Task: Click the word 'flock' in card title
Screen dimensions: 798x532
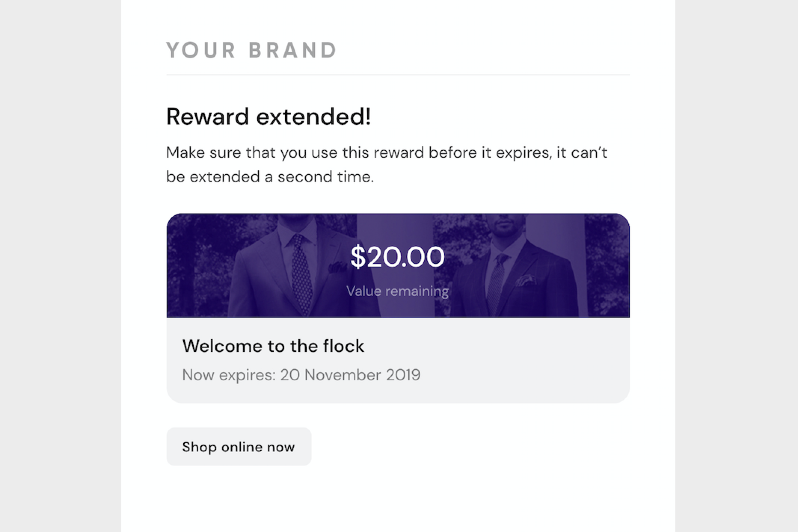Action: pyautogui.click(x=343, y=346)
